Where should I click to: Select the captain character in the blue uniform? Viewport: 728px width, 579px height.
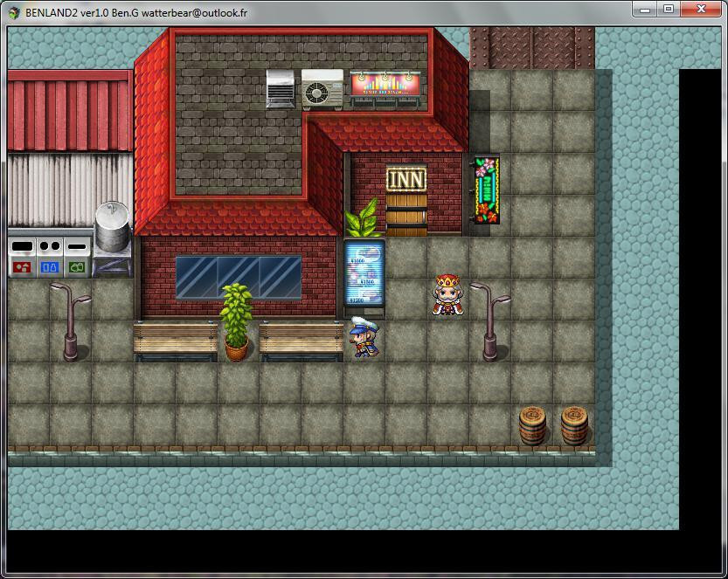(364, 337)
